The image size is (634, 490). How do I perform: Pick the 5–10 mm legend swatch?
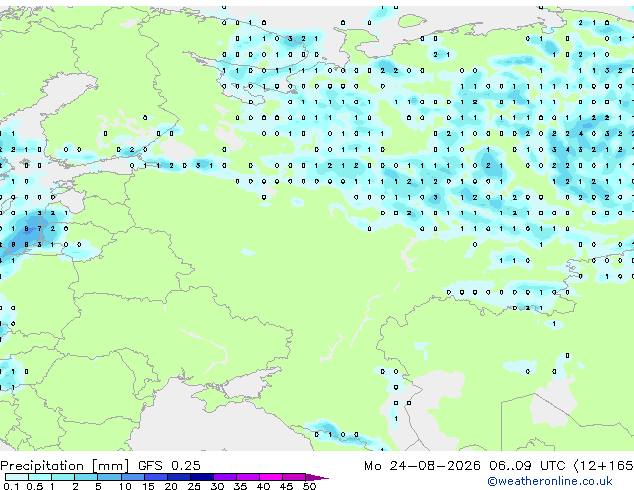pos(109,477)
